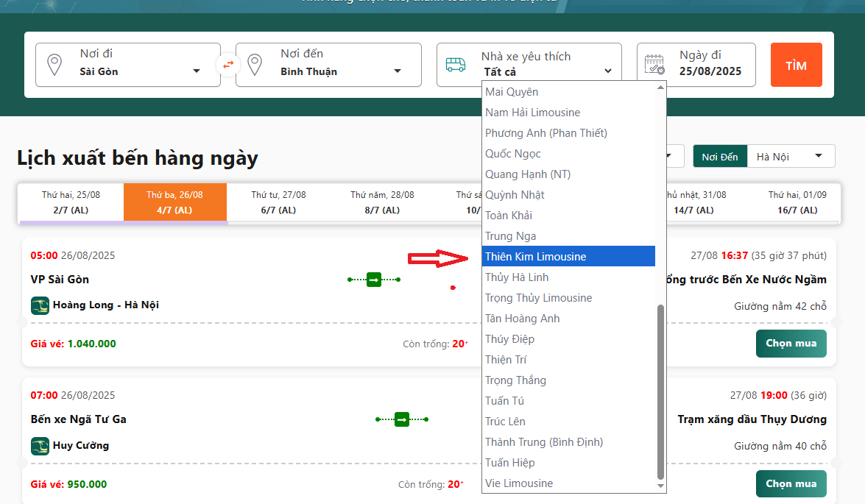The width and height of the screenshot is (865, 504).
Task: Open the Nơi đến Bình Thuận dropdown
Action: pyautogui.click(x=397, y=71)
